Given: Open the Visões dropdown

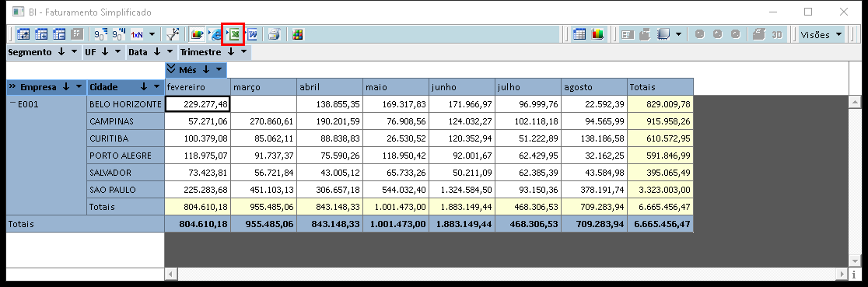Looking at the screenshot, I should tap(821, 34).
